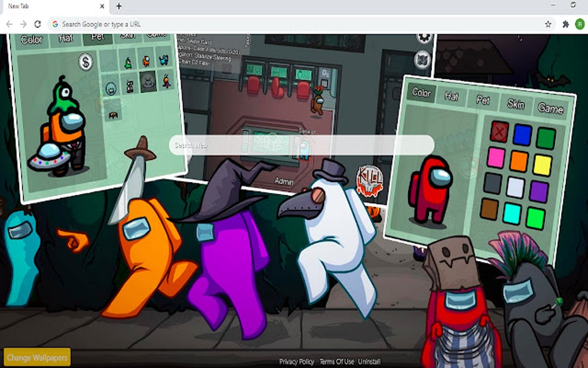Open the Privacy Policy link

pyautogui.click(x=296, y=362)
